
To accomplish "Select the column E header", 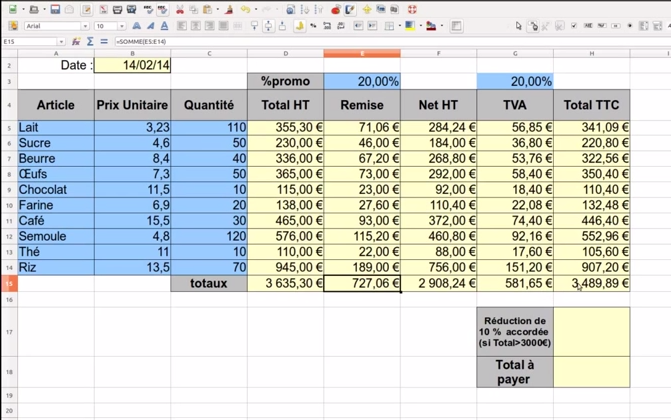I will click(x=362, y=53).
